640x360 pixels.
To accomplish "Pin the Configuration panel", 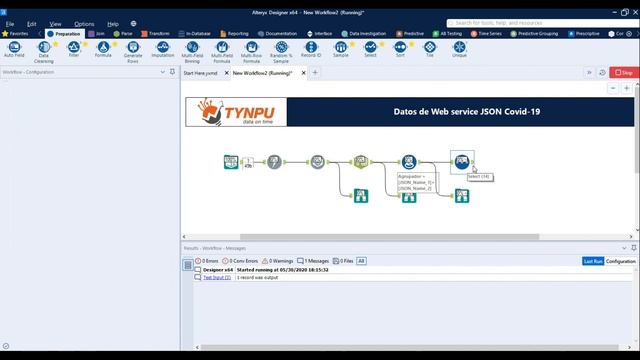I will [173, 72].
